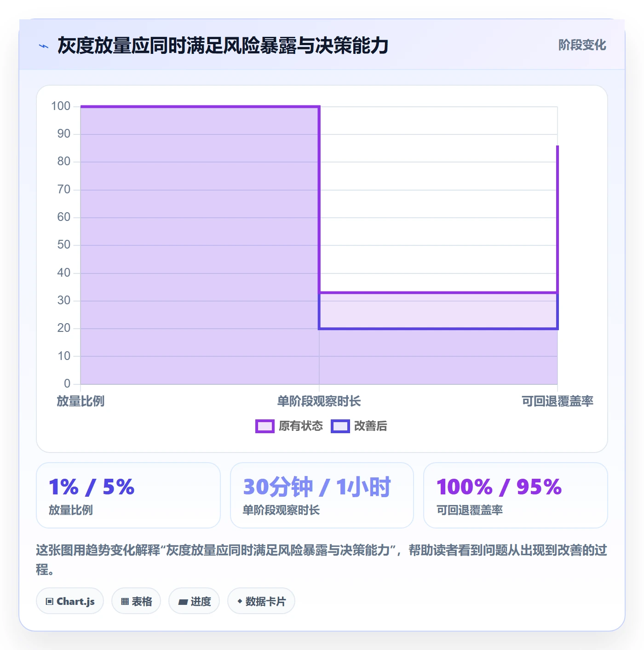644x650 pixels.
Task: Click the y-axis value 50
Action: coord(64,245)
